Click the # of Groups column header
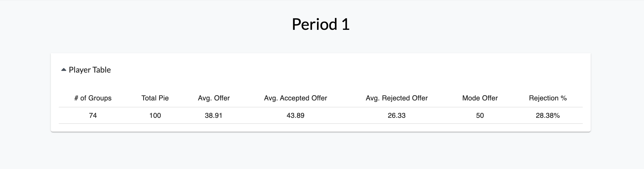Screen dimensions: 644x169 pos(93,98)
